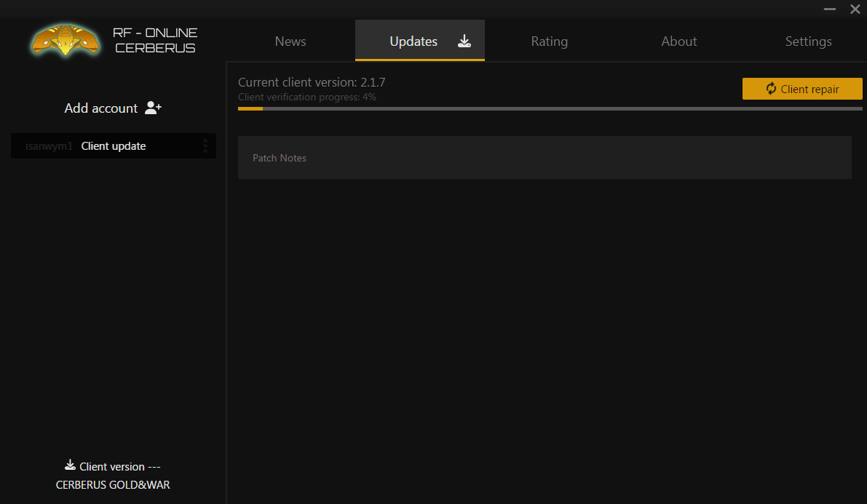This screenshot has height=504, width=867.
Task: Click the Cerberus three-headed logo
Action: 66,41
